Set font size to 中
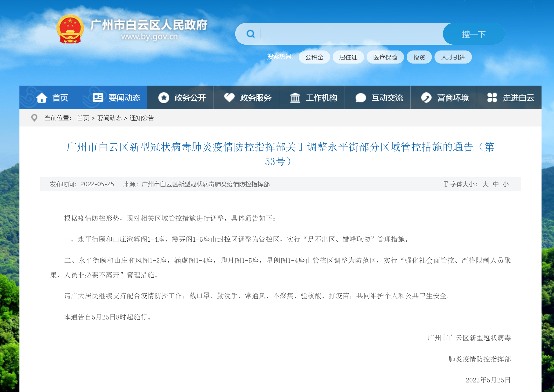Image resolution: width=554 pixels, height=392 pixels. pos(496,184)
